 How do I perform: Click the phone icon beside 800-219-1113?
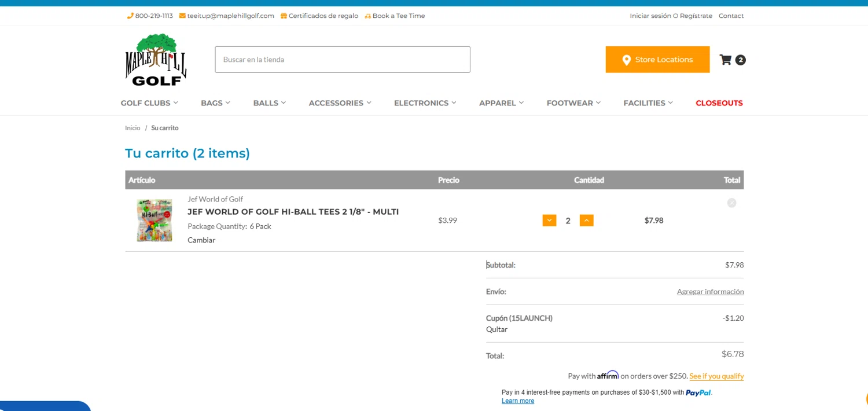click(130, 16)
